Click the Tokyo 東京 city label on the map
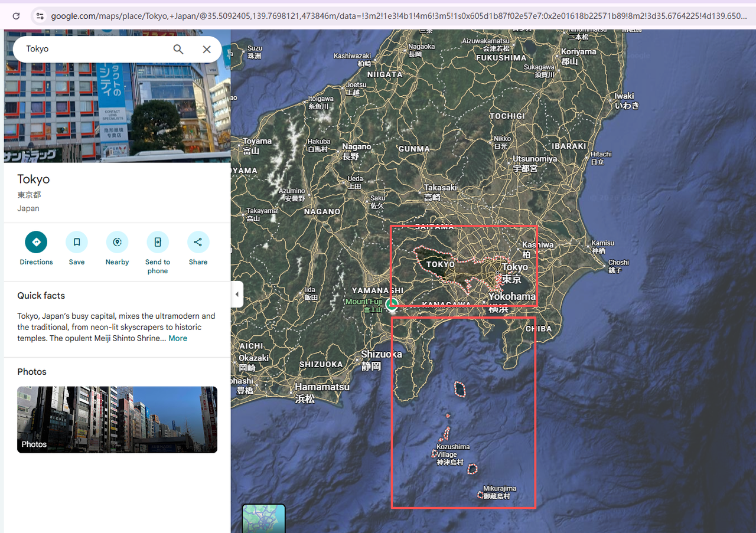Image resolution: width=756 pixels, height=533 pixels. 514,273
